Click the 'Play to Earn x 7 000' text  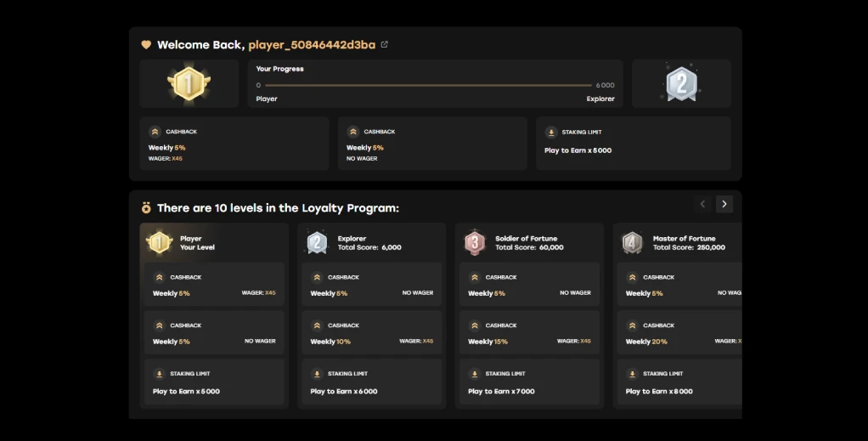point(502,391)
